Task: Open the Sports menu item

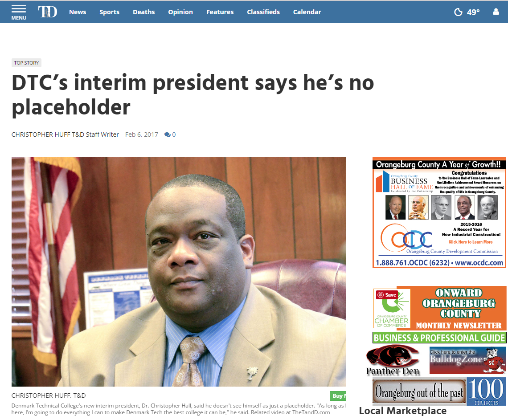Action: [x=109, y=12]
